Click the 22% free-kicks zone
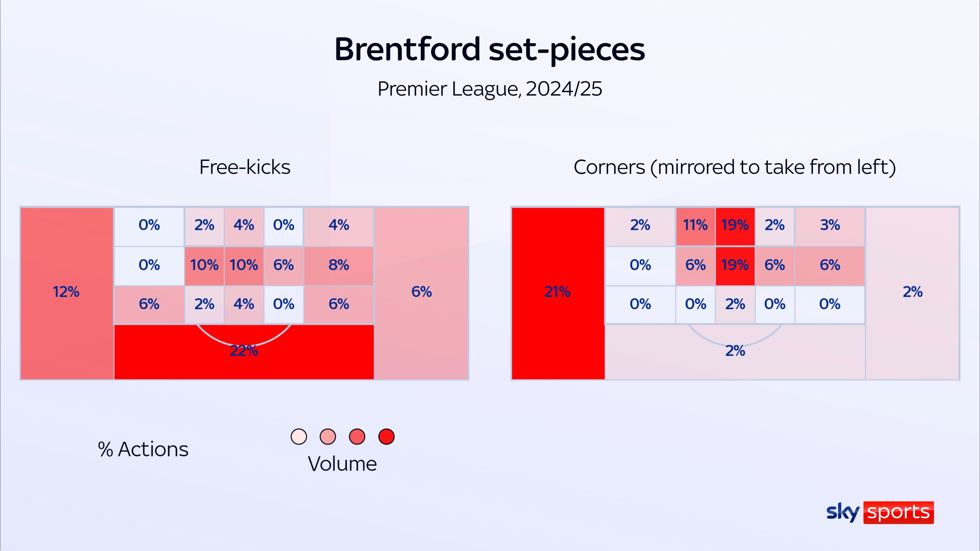 coord(244,351)
